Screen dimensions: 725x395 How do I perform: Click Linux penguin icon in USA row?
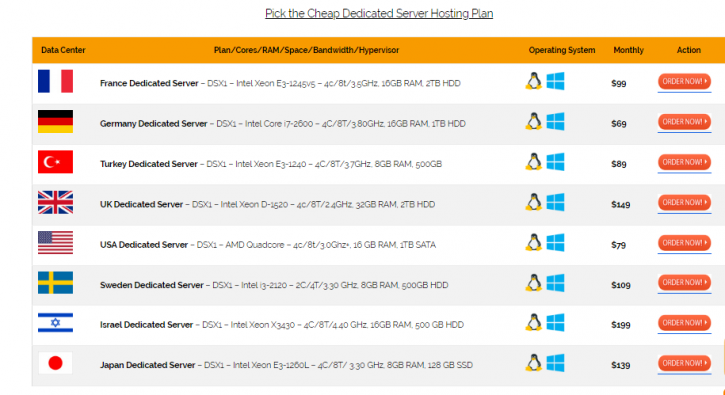534,242
